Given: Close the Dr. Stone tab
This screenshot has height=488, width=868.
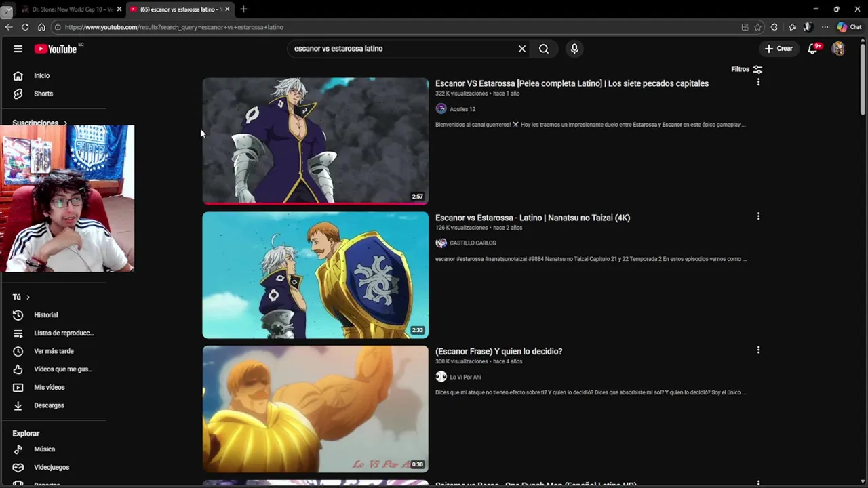Looking at the screenshot, I should (119, 9).
